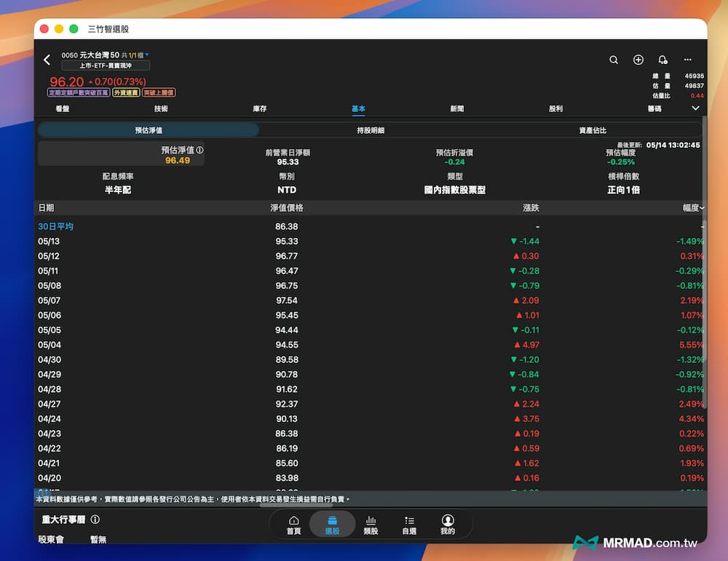Expand more tabs chevron beside 籌碼
Screen dimensions: 728x561
[695, 108]
